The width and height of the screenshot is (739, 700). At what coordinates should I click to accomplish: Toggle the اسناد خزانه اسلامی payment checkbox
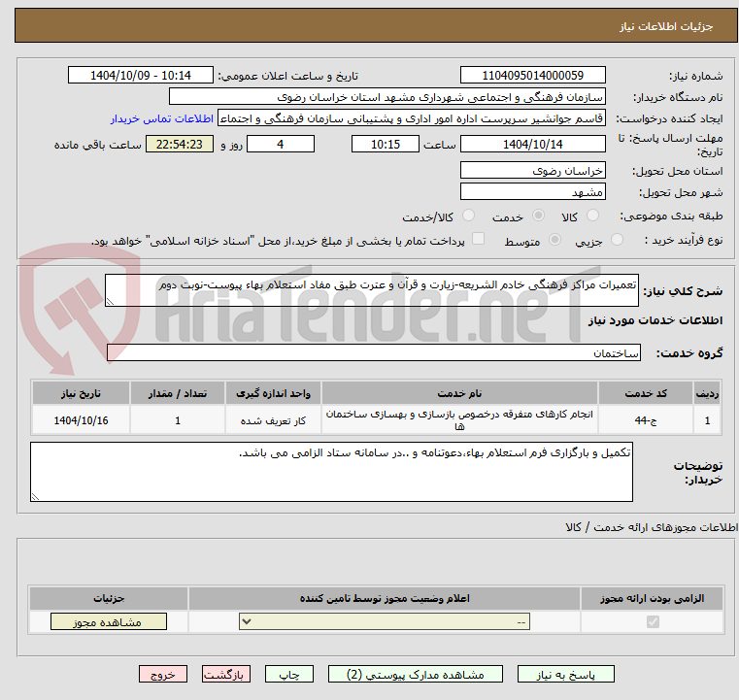click(x=478, y=239)
